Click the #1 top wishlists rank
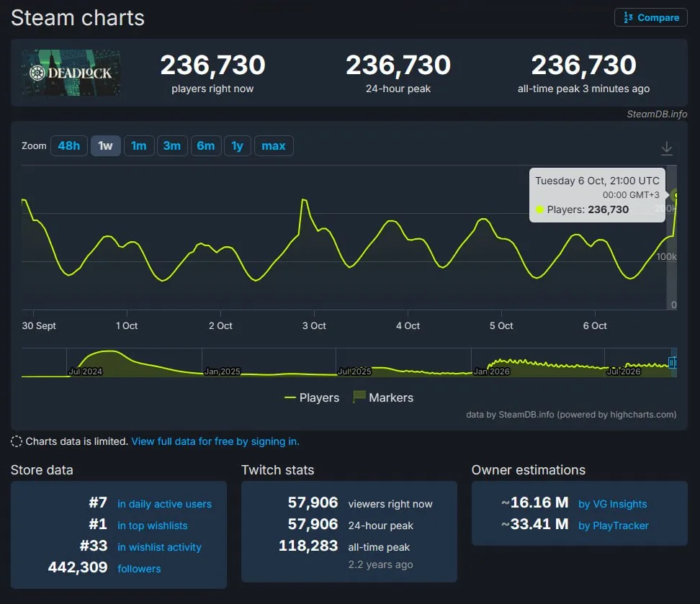Image resolution: width=700 pixels, height=604 pixels. [x=98, y=524]
